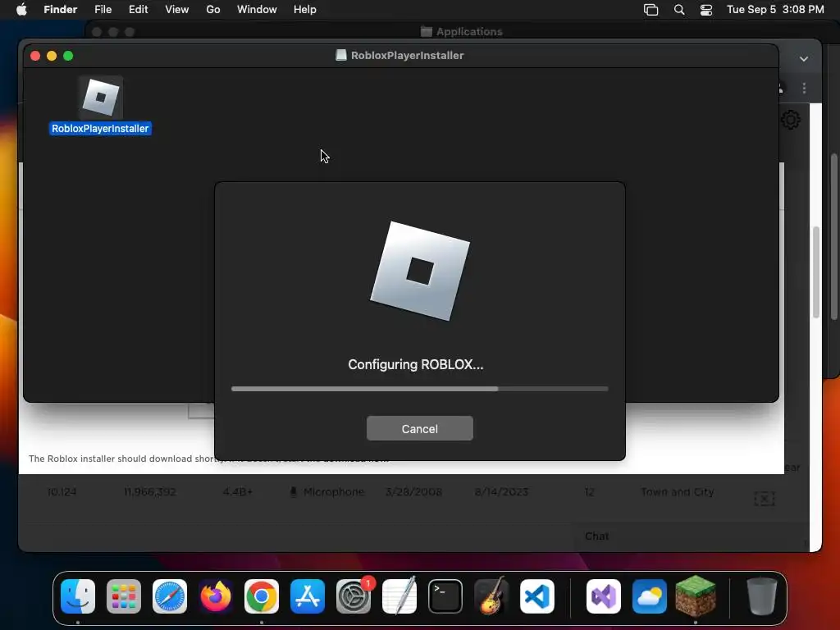
Task: Click the browser page vertical scrollbar
Action: [x=816, y=273]
